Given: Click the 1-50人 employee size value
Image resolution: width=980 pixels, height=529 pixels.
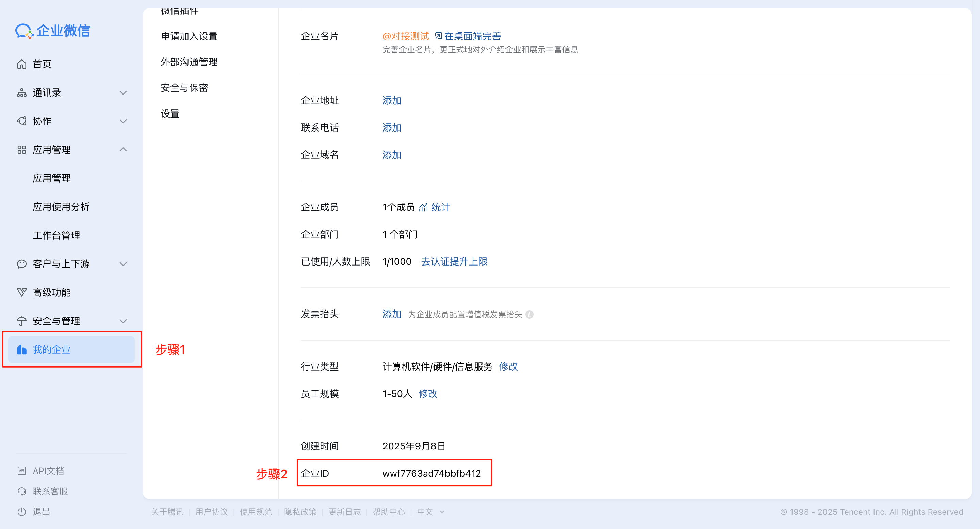Looking at the screenshot, I should click(397, 394).
